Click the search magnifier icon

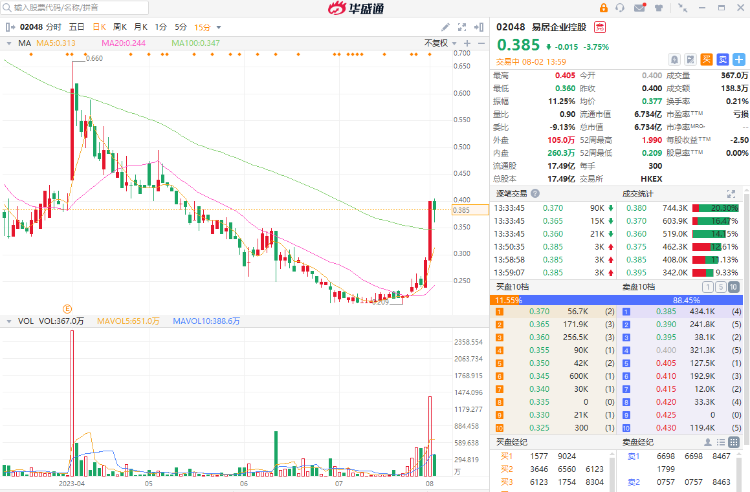7,8
